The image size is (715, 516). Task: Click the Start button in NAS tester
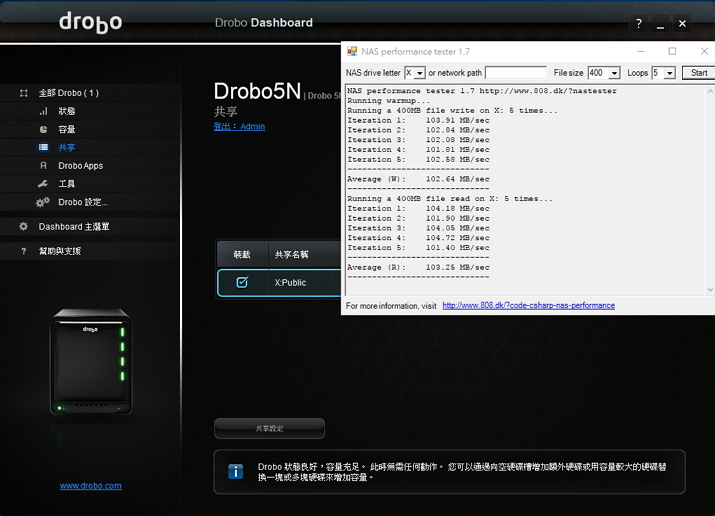[698, 73]
